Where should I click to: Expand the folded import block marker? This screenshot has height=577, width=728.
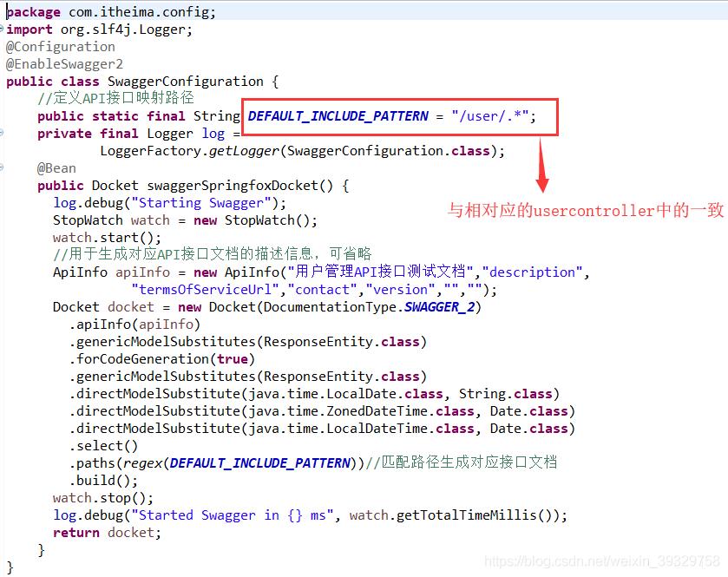coord(2,29)
